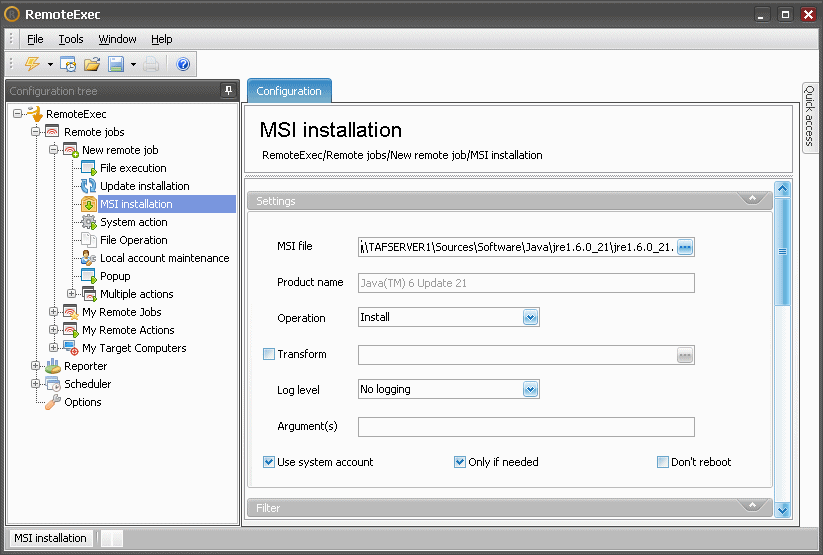Click the lightning Launch toolbar icon
The width and height of the screenshot is (823, 555).
tap(33, 64)
